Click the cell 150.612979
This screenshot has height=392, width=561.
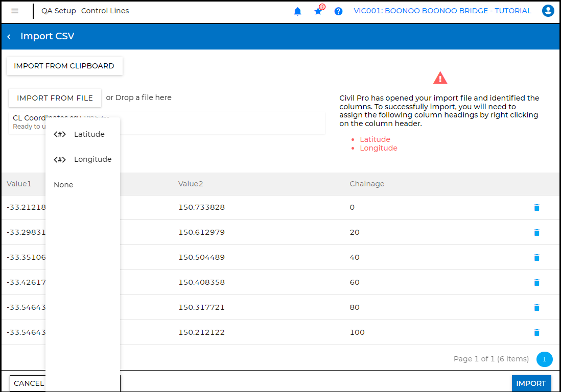[201, 232]
